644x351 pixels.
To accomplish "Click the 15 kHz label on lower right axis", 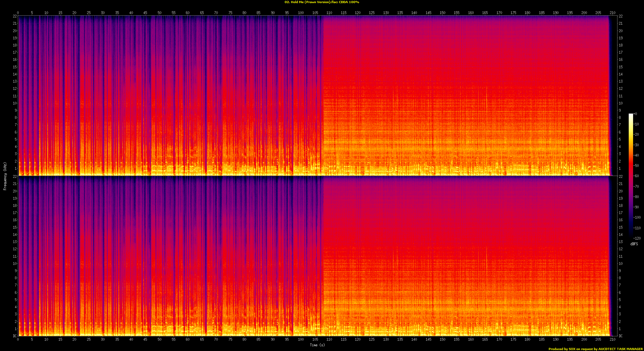I will 621,227.
